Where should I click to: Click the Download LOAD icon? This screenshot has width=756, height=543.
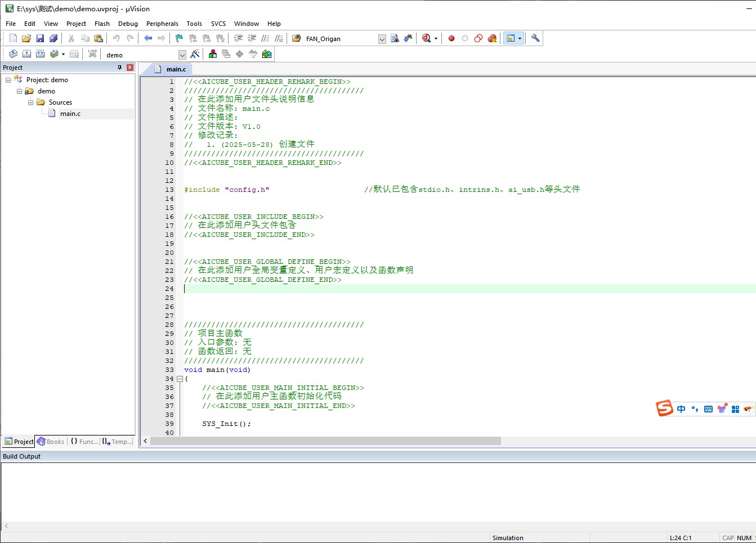point(92,54)
